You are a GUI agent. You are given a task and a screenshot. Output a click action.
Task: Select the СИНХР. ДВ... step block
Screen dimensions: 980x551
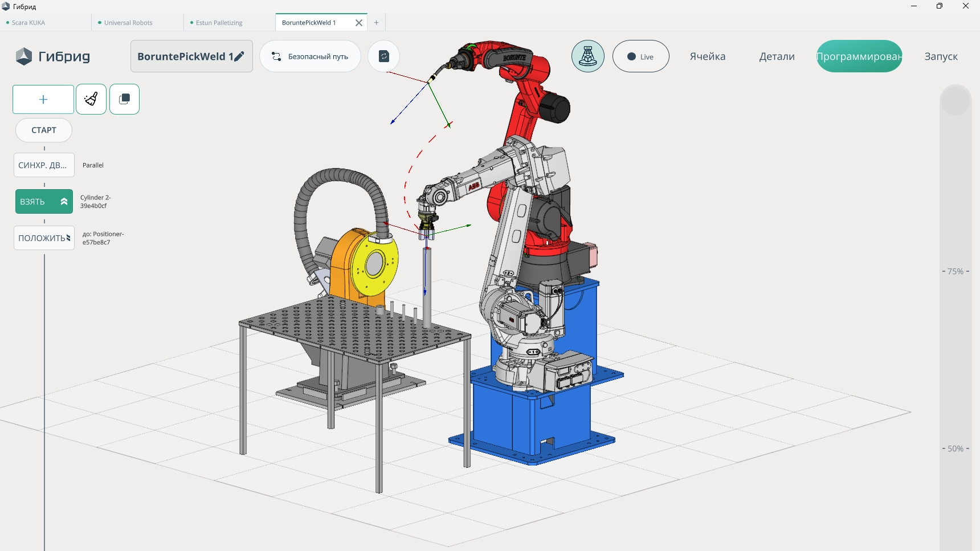click(x=44, y=165)
